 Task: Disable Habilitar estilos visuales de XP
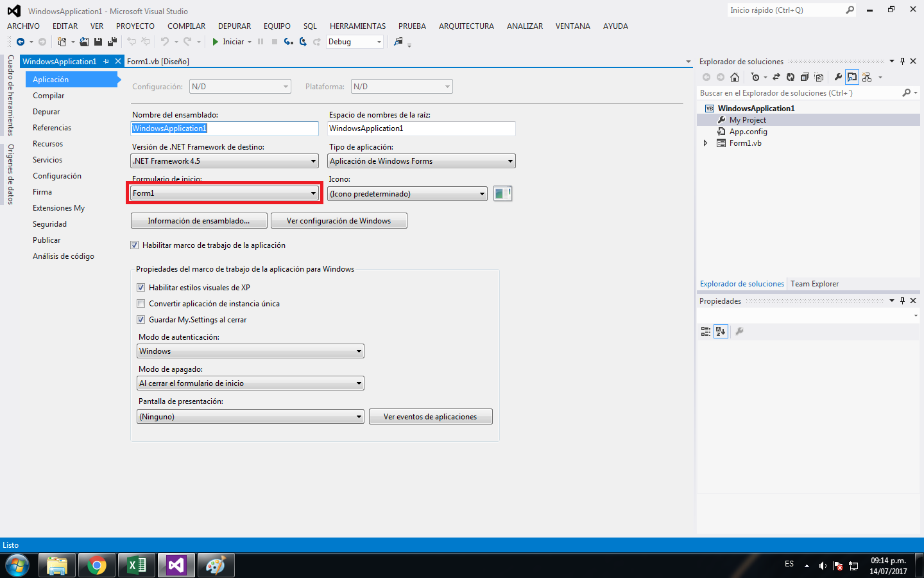(141, 288)
